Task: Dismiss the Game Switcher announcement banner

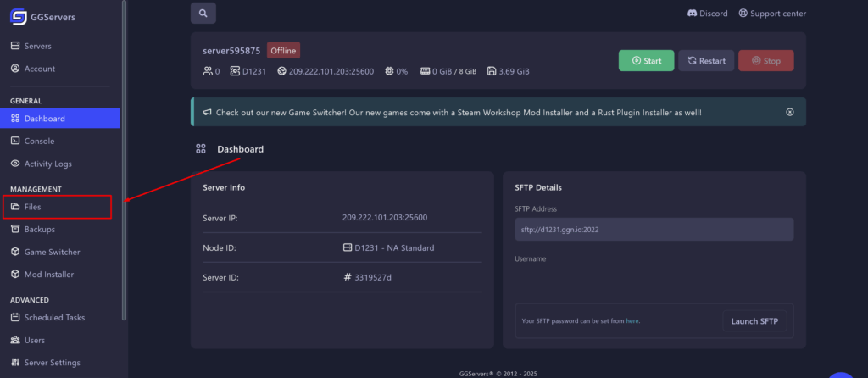Action: point(790,112)
